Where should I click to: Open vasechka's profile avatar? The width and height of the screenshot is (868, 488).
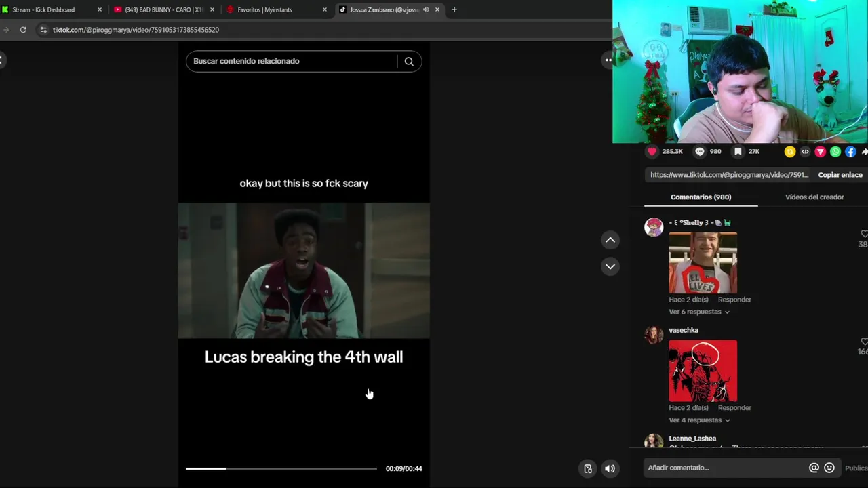[654, 335]
